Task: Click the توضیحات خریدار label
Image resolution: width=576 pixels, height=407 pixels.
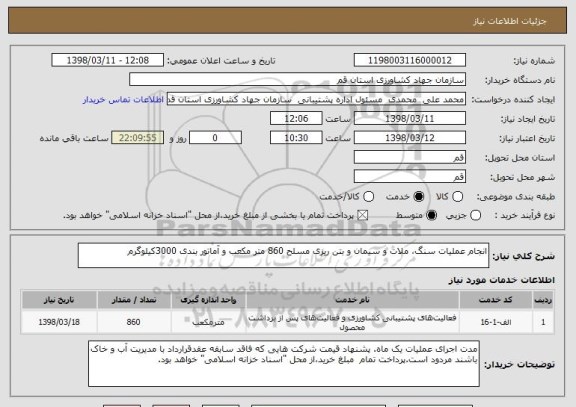Action: click(519, 365)
